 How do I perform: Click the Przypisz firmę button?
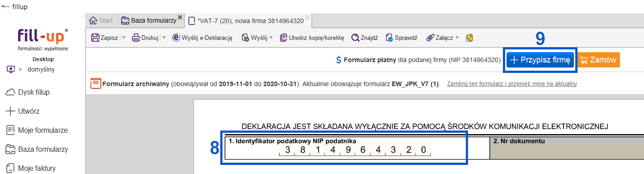540,60
